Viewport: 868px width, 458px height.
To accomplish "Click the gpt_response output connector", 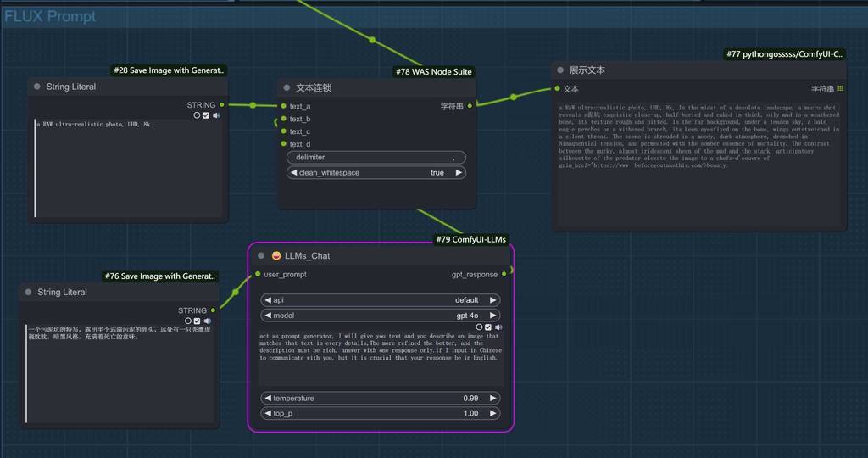I will (x=504, y=274).
